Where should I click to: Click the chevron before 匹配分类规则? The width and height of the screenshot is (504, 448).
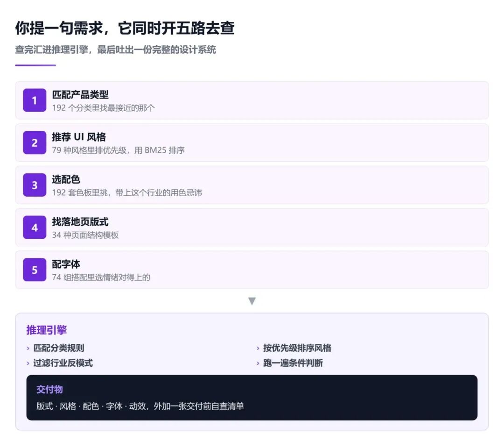[28, 348]
